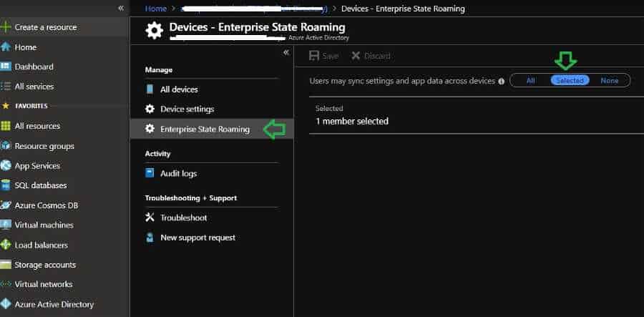The image size is (644, 317).
Task: Click the Load balancers label
Action: pyautogui.click(x=41, y=245)
